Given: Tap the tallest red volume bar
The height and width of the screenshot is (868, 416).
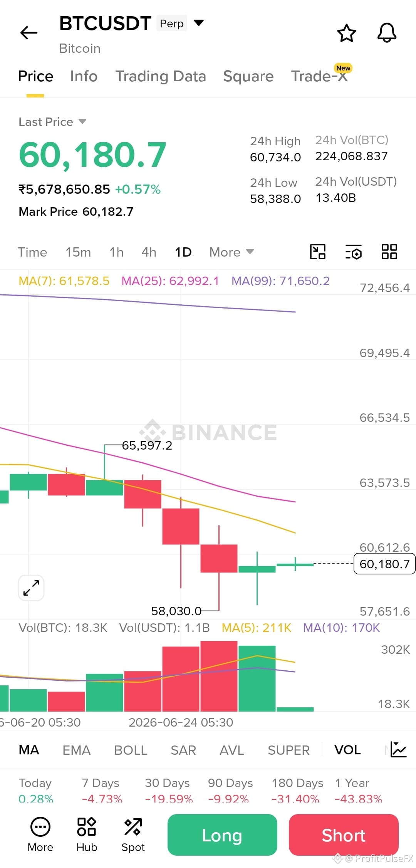Looking at the screenshot, I should coord(219,676).
